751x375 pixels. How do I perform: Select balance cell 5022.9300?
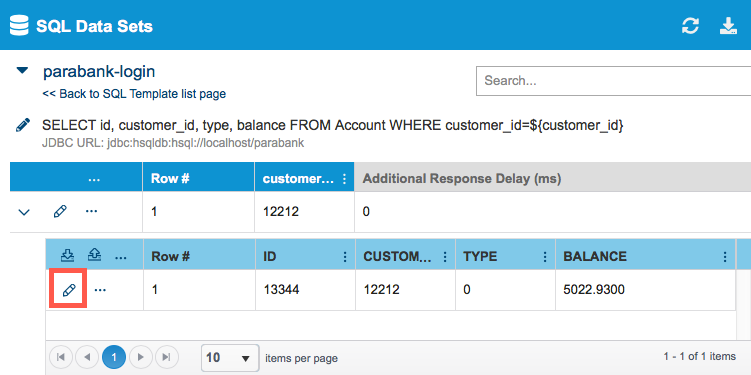click(594, 290)
